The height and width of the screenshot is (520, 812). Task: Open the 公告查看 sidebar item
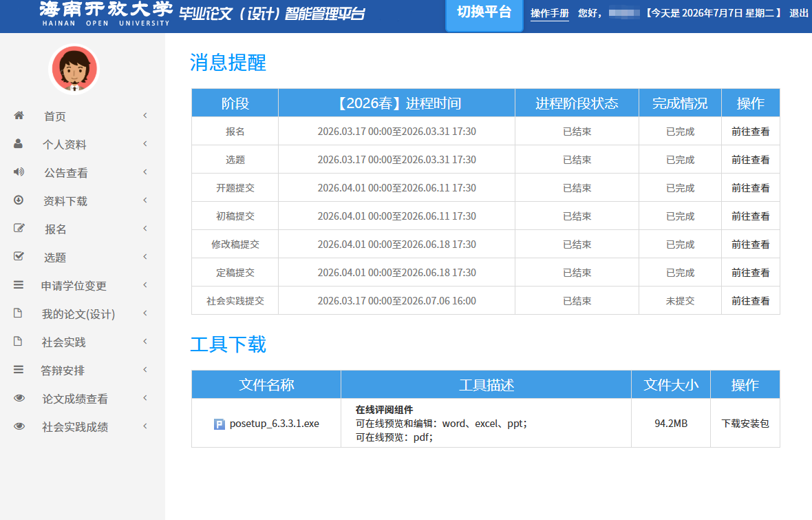pos(83,173)
